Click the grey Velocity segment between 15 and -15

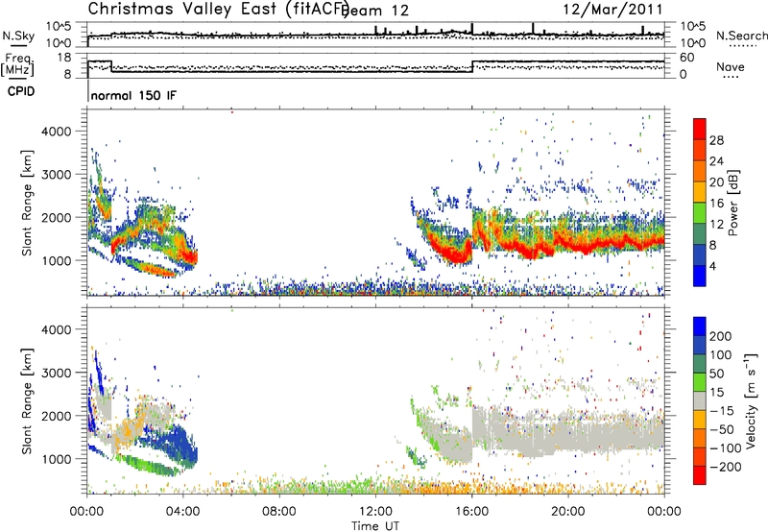[700, 401]
